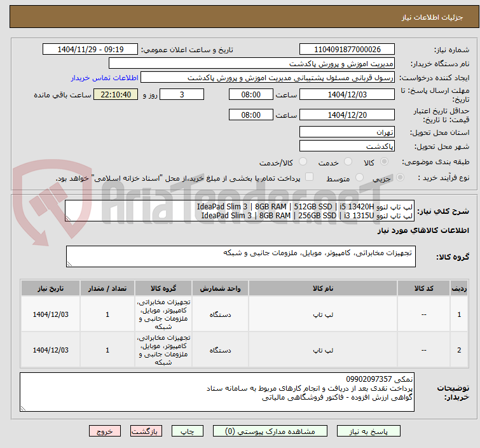480x448 pixels.
Task: Click the شهر محل تحویل field پاکدشت
Action: click(x=347, y=146)
